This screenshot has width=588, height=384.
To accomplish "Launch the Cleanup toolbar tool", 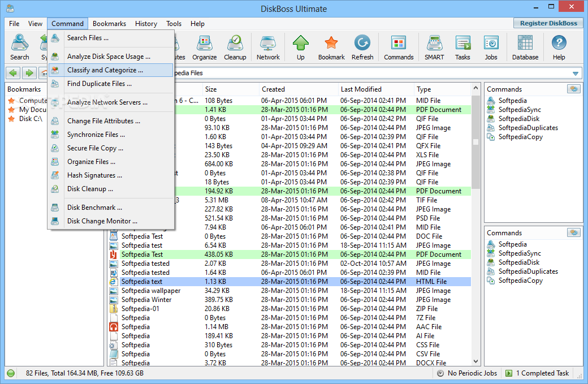I will point(235,47).
